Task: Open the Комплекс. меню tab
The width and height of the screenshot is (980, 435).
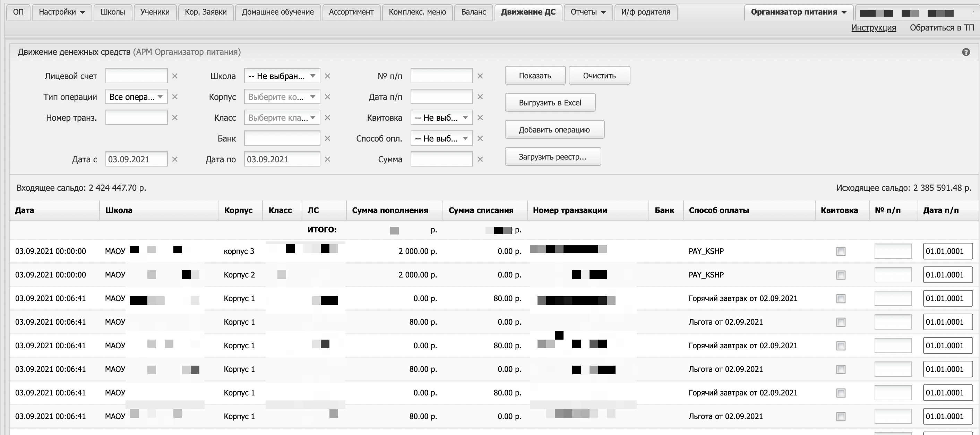Action: [417, 12]
